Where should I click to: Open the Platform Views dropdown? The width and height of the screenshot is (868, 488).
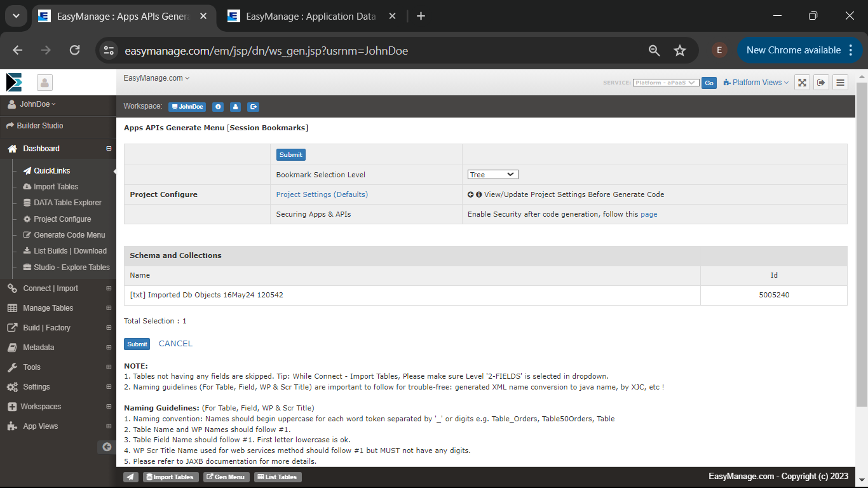[756, 83]
